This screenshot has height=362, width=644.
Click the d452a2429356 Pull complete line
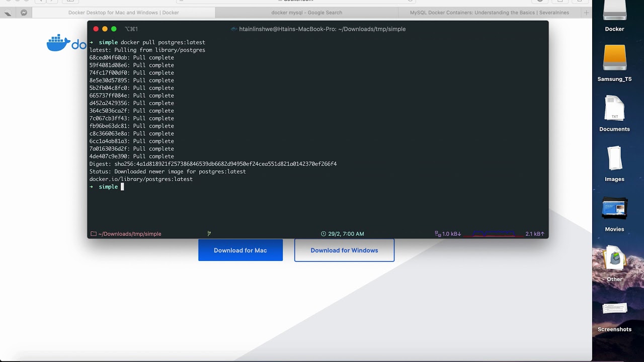(x=132, y=103)
